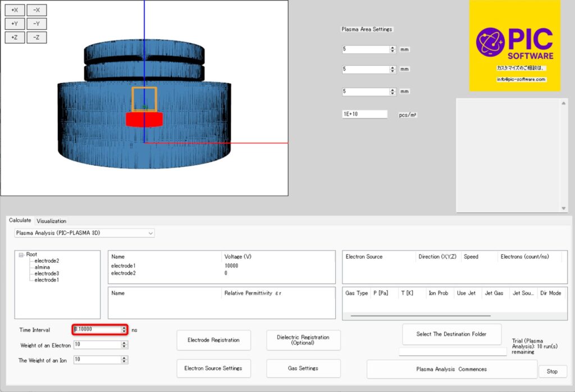
Task: Click the Electrode Registration button
Action: (x=213, y=340)
